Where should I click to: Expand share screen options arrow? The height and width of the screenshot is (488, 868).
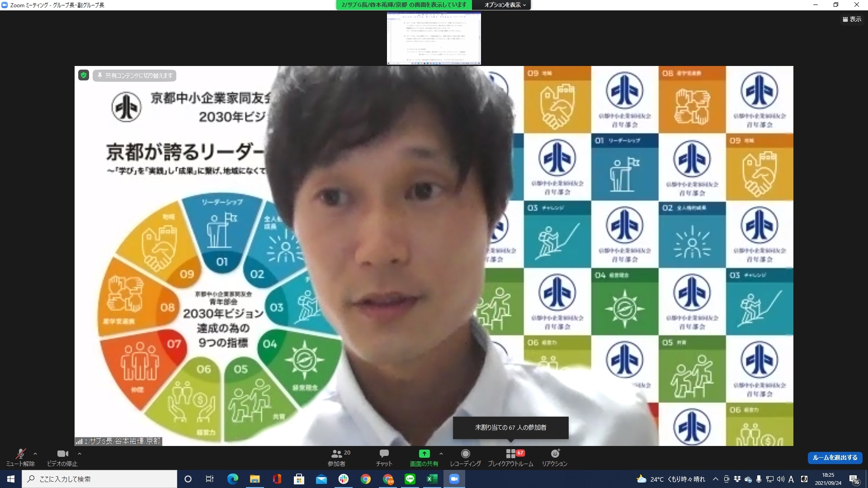pyautogui.click(x=441, y=454)
